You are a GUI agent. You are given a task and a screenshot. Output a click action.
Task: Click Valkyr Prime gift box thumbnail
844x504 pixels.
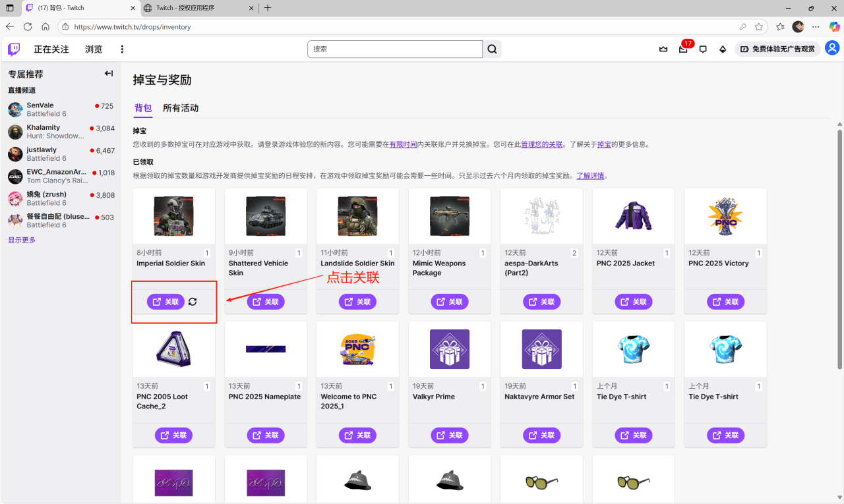point(450,349)
